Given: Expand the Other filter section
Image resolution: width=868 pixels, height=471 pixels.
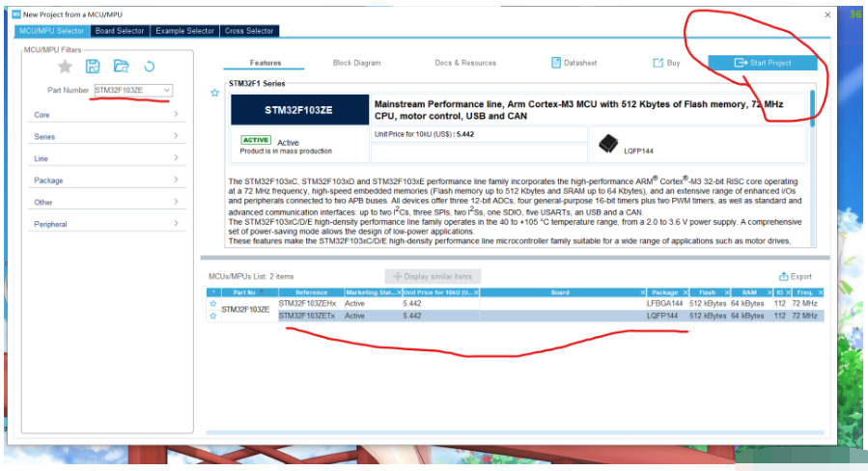Looking at the screenshot, I should [x=107, y=202].
